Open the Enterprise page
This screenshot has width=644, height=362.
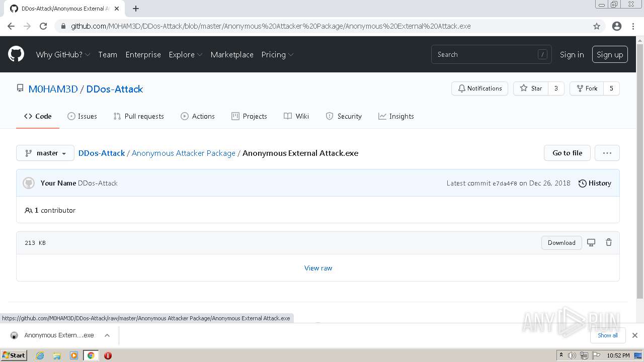(x=143, y=54)
